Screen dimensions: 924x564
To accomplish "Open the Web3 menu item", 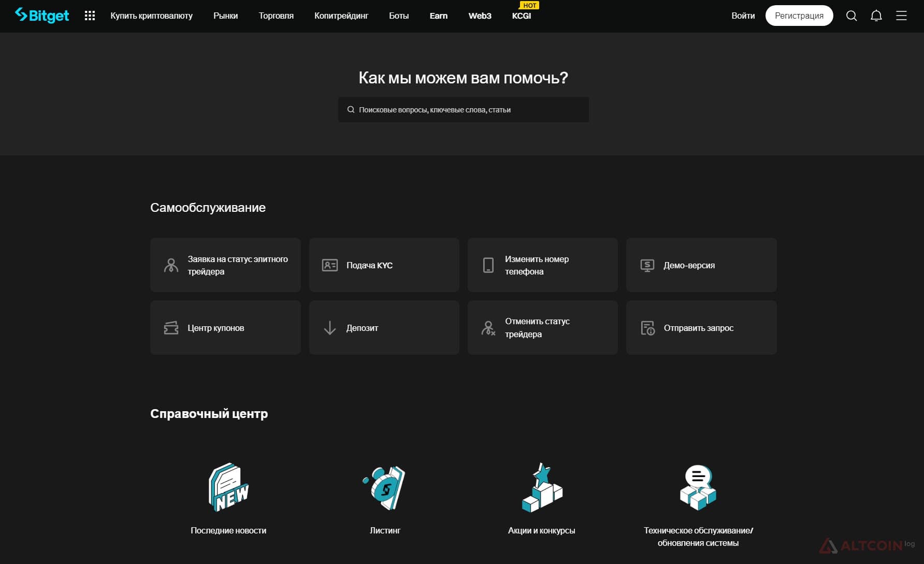I will tap(480, 16).
